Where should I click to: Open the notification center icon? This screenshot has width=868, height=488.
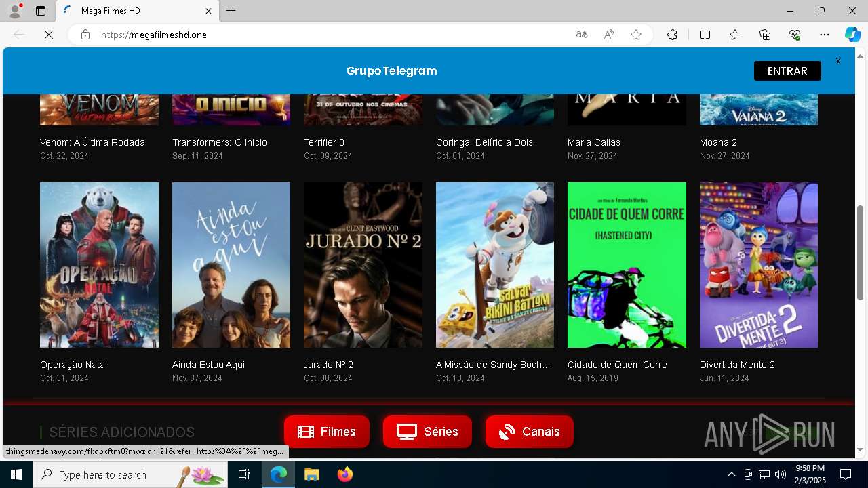click(x=846, y=474)
